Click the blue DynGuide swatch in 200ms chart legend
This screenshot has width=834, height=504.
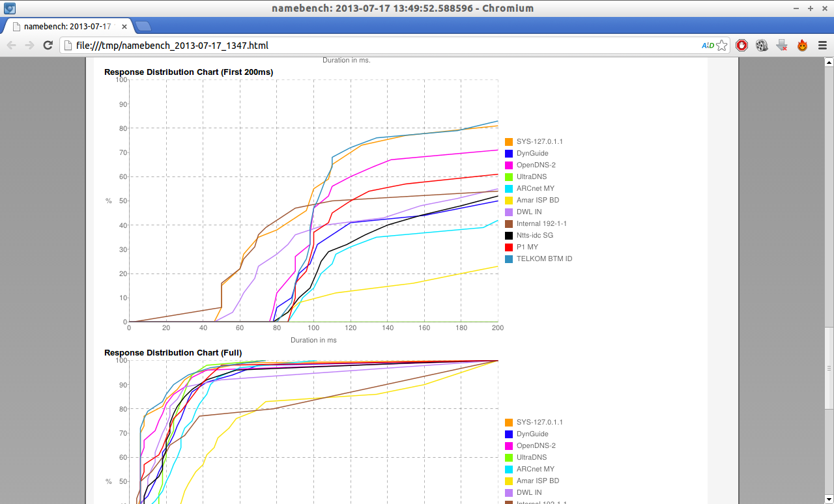[509, 153]
